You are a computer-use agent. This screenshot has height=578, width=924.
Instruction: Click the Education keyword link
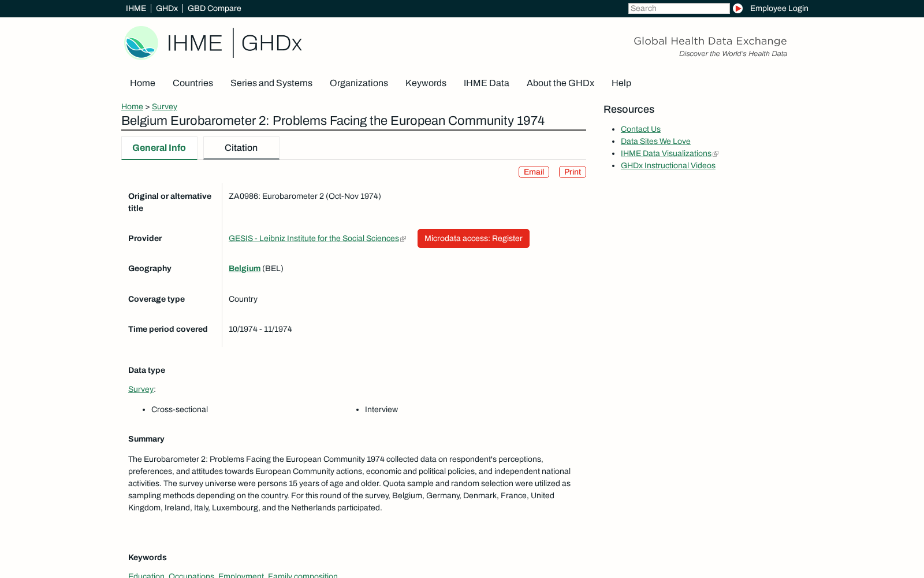click(x=146, y=575)
